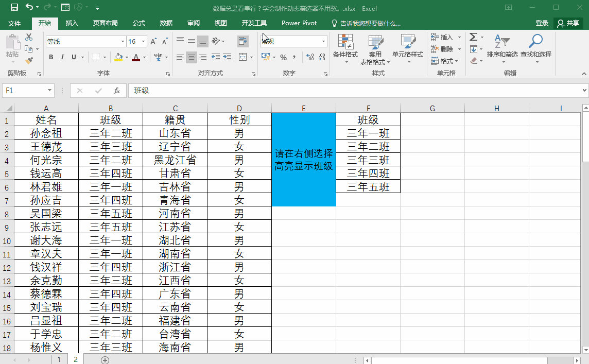Image resolution: width=589 pixels, height=364 pixels.
Task: Decrease font size with small A
Action: click(x=165, y=41)
